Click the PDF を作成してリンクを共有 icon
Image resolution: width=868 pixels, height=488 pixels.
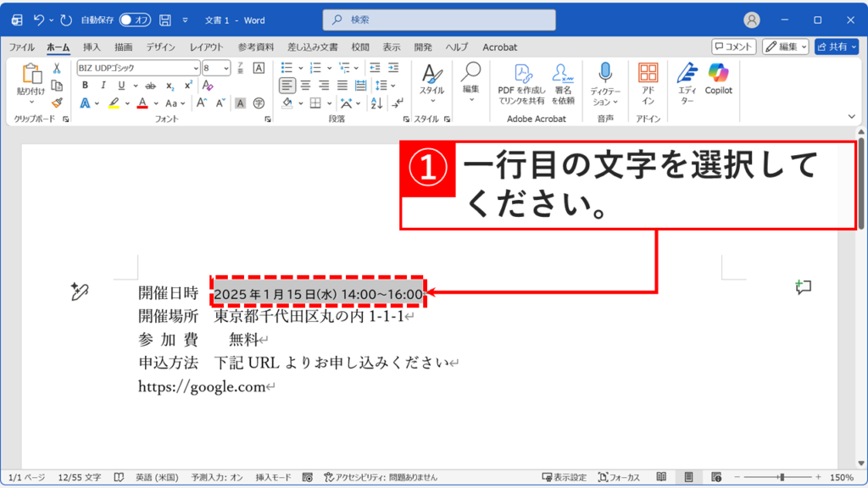(522, 75)
